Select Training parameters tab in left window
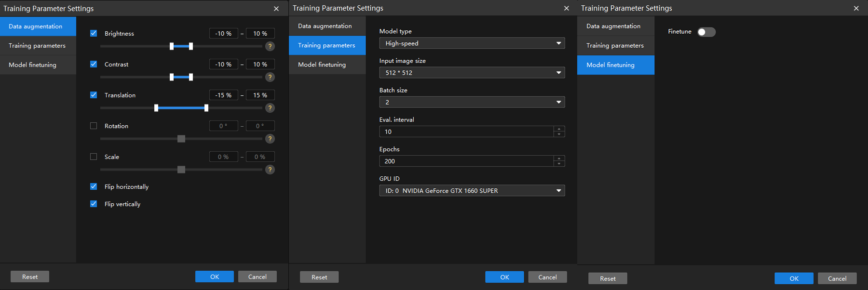Image resolution: width=868 pixels, height=290 pixels. click(x=38, y=46)
